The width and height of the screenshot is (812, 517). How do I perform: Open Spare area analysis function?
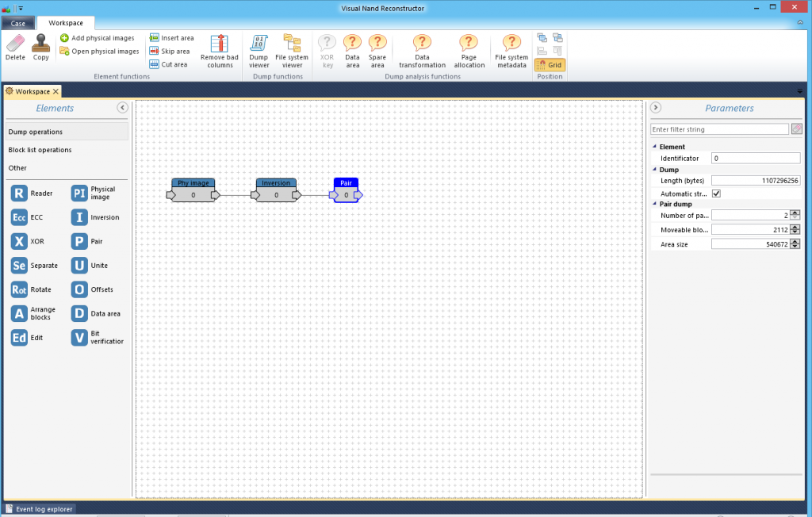pyautogui.click(x=377, y=51)
